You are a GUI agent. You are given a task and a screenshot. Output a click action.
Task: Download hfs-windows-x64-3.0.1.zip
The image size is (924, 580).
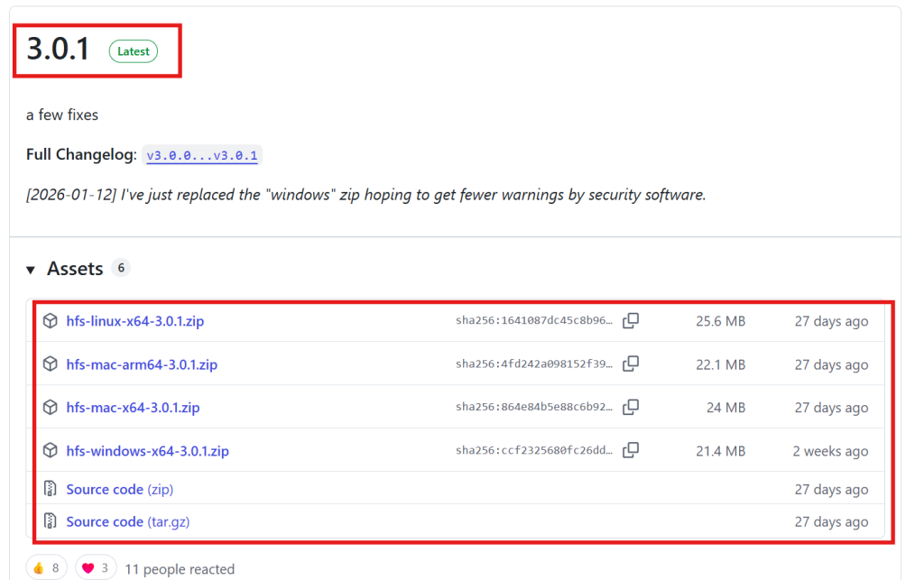tap(147, 450)
